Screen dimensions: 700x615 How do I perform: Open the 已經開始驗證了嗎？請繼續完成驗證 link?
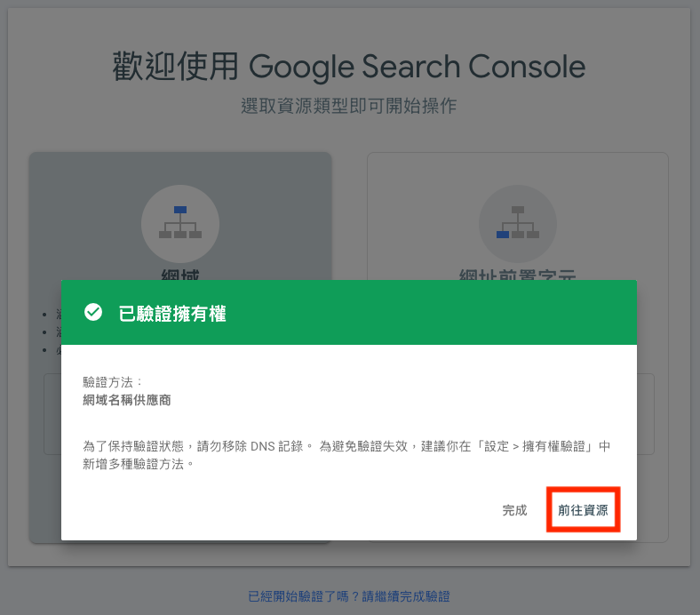click(x=349, y=596)
